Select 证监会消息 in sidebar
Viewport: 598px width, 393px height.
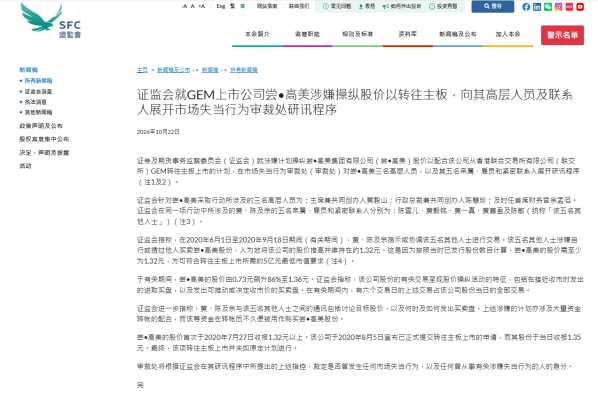point(39,92)
